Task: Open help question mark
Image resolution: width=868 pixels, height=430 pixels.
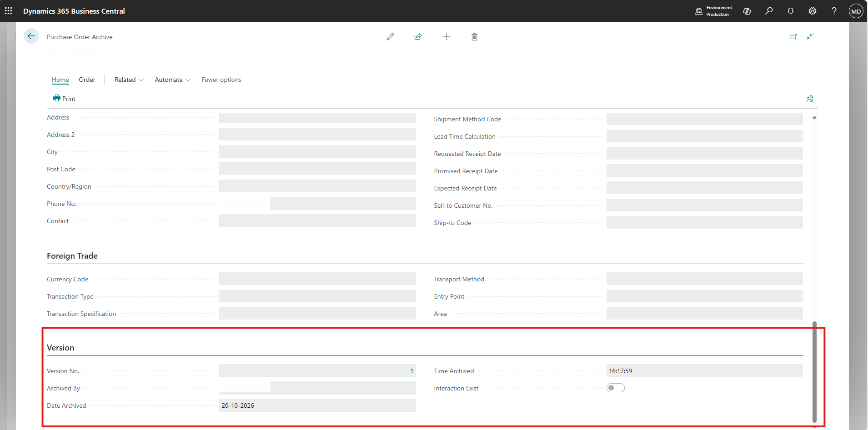Action: click(x=834, y=11)
